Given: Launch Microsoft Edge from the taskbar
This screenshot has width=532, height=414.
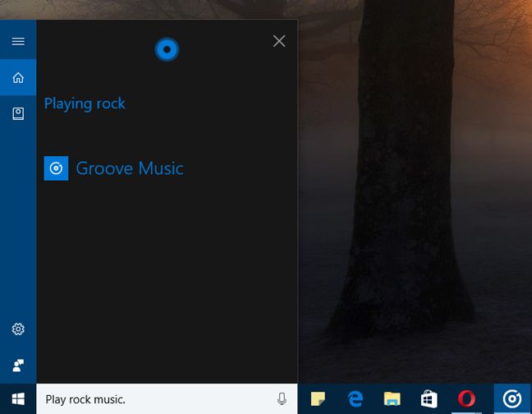Looking at the screenshot, I should coord(355,398).
